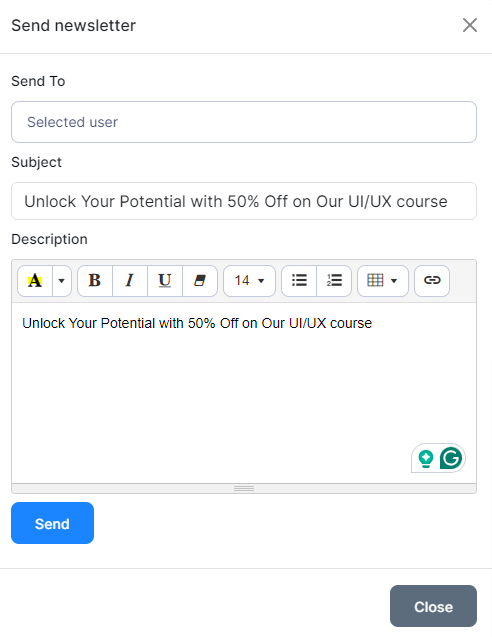Click the Send To selected user field
The width and height of the screenshot is (492, 637).
[x=244, y=122]
